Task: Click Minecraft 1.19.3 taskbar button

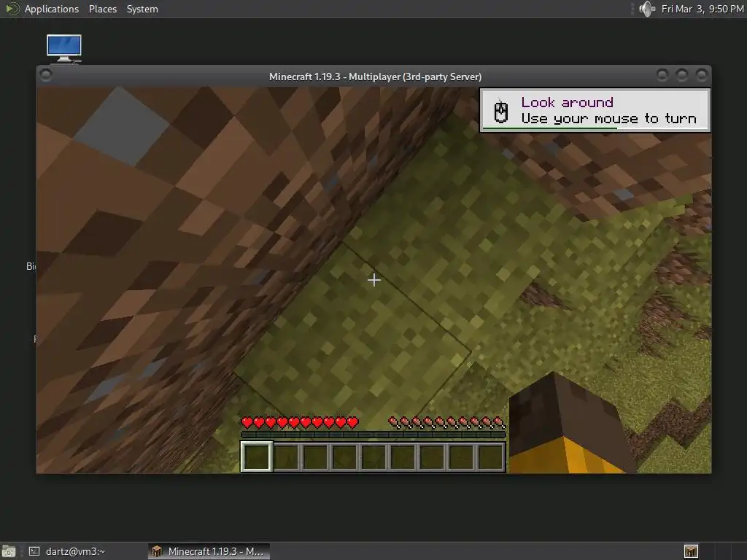Action: pyautogui.click(x=209, y=551)
